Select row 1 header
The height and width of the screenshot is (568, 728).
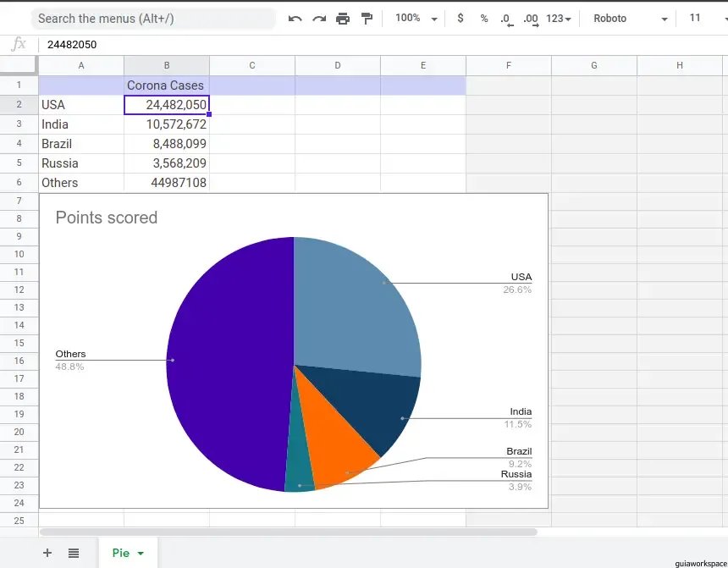19,85
